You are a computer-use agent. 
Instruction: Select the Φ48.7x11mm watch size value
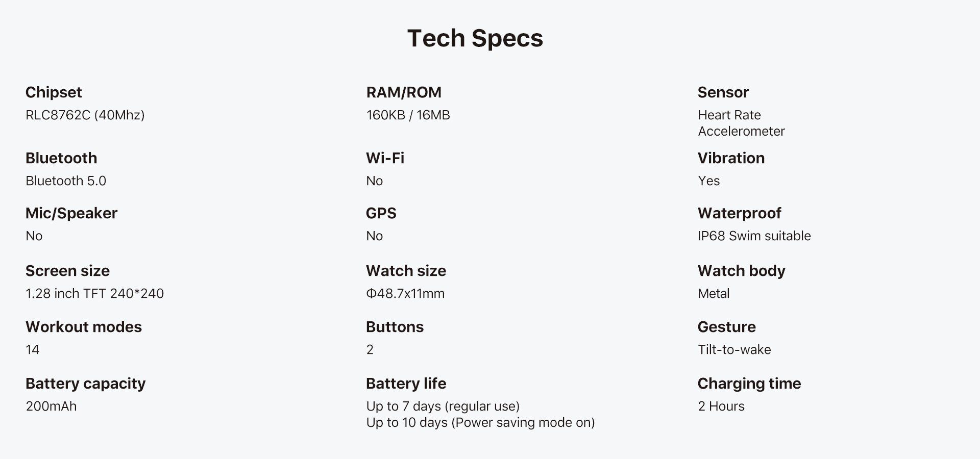click(405, 293)
